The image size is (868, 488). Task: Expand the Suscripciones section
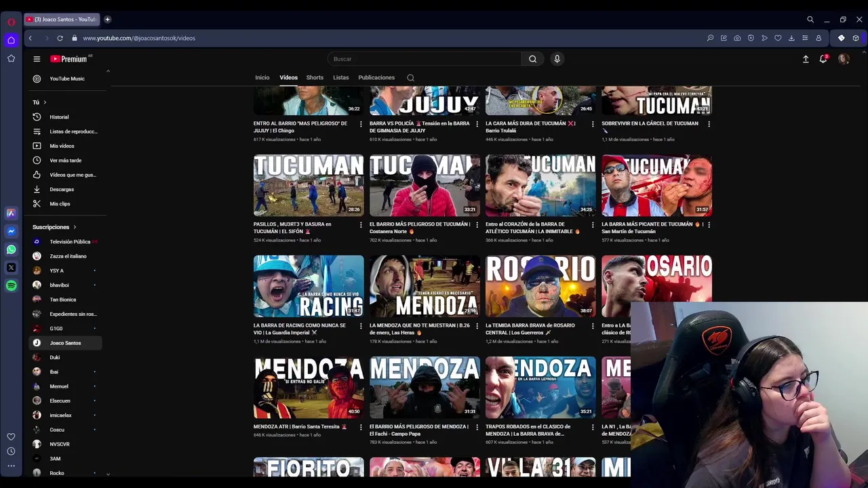coord(54,227)
